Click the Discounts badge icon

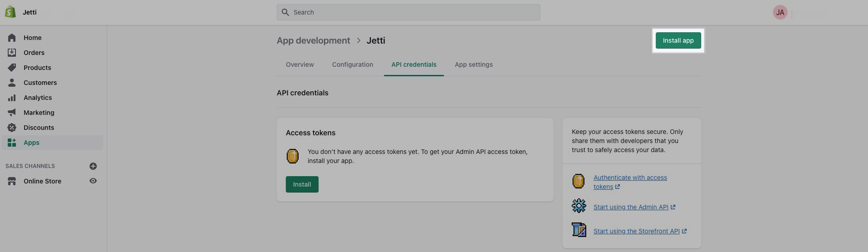point(12,128)
